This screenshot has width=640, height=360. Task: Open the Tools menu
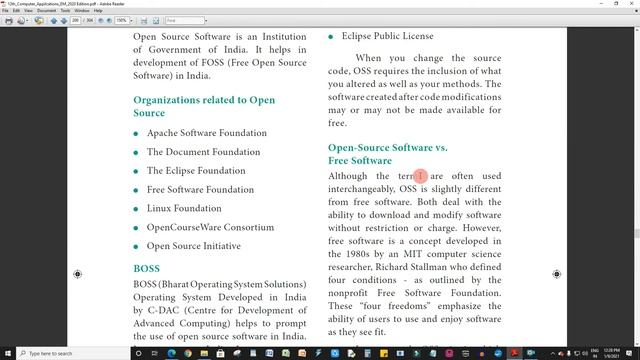[x=65, y=11]
